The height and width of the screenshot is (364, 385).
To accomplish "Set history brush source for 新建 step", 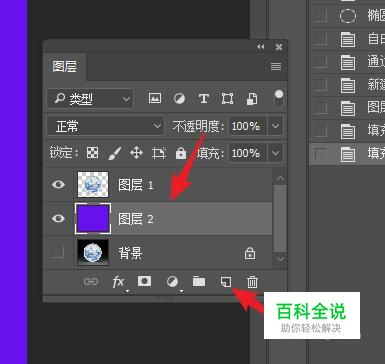I will 320,85.
